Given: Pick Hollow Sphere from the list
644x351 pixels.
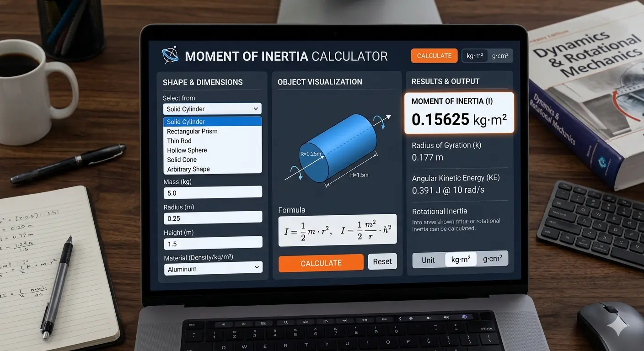Looking at the screenshot, I should click(x=187, y=150).
